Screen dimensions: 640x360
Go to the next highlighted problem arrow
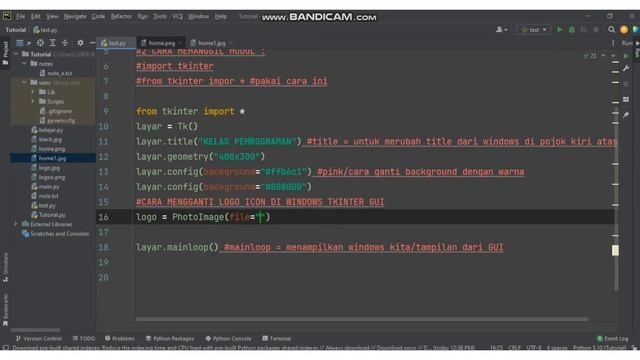[613, 56]
